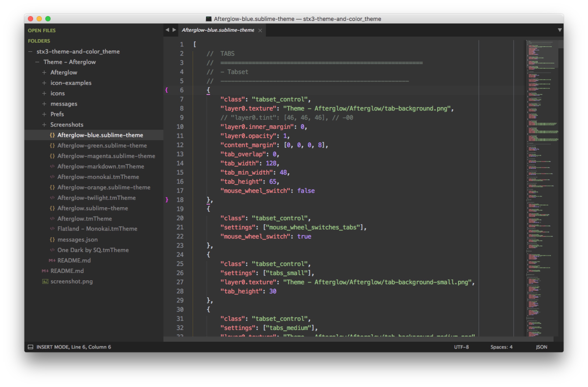588x387 pixels.
Task: Click the false value on line 17
Action: click(x=306, y=191)
